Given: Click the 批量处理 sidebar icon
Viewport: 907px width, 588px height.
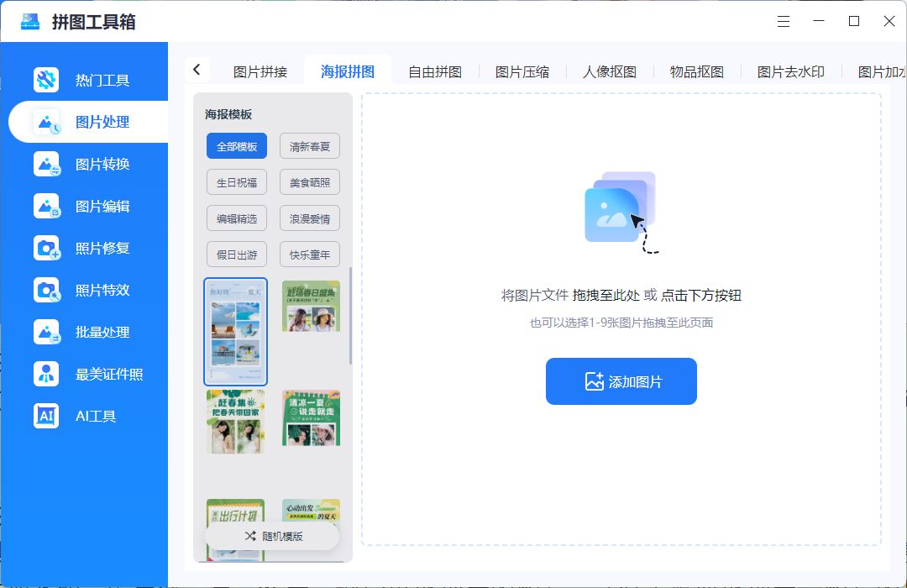Looking at the screenshot, I should (46, 332).
